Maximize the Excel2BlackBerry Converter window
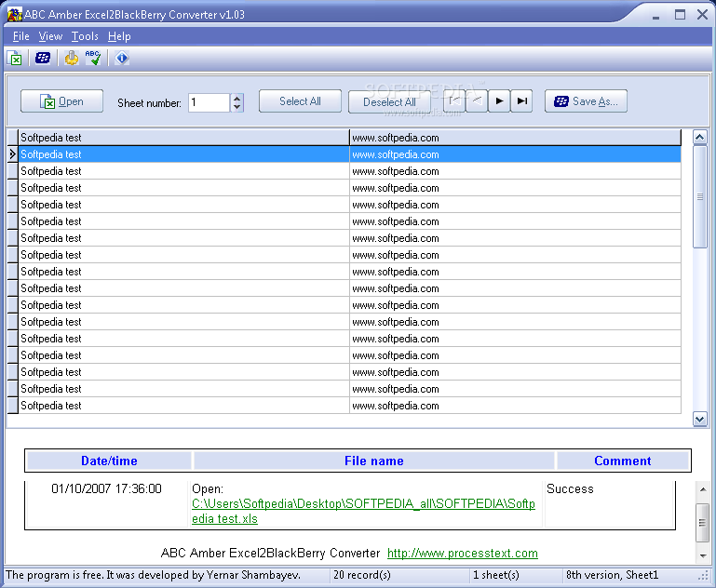716x588 pixels. coord(680,15)
